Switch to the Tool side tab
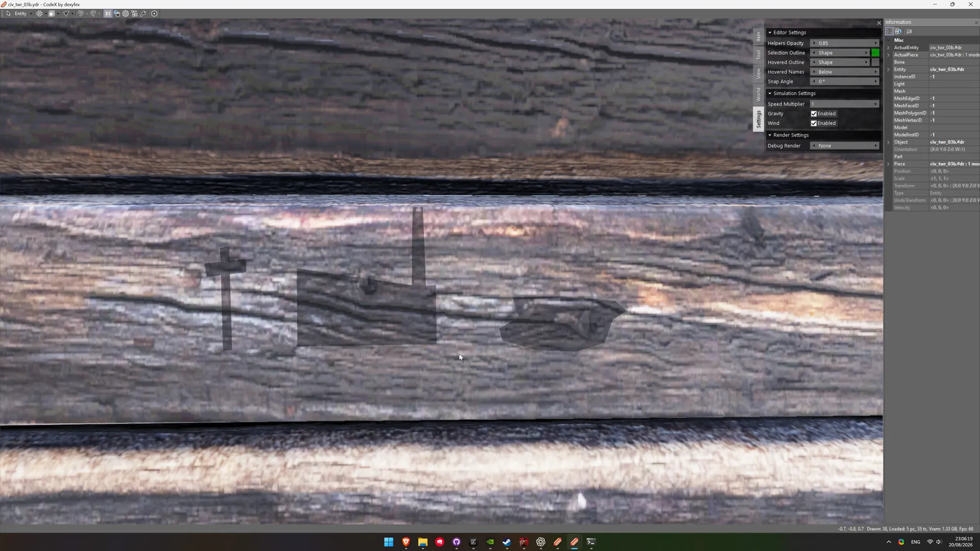980x551 pixels. (x=758, y=55)
